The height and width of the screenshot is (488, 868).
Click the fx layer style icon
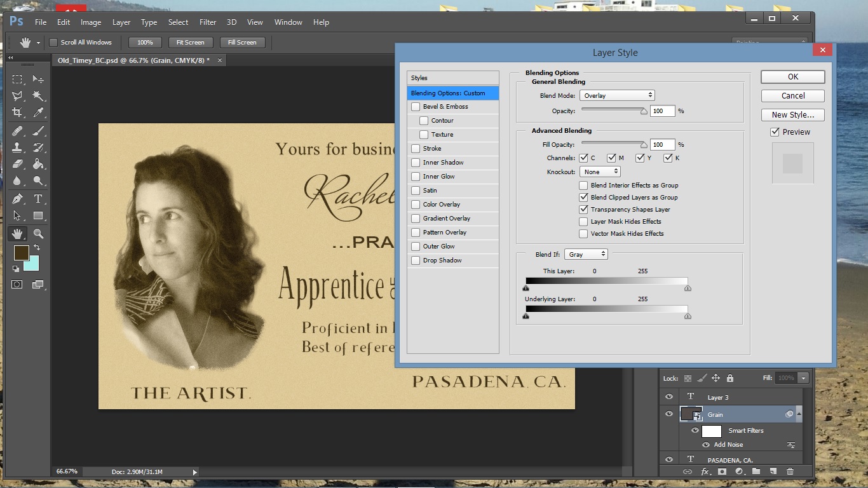point(705,471)
